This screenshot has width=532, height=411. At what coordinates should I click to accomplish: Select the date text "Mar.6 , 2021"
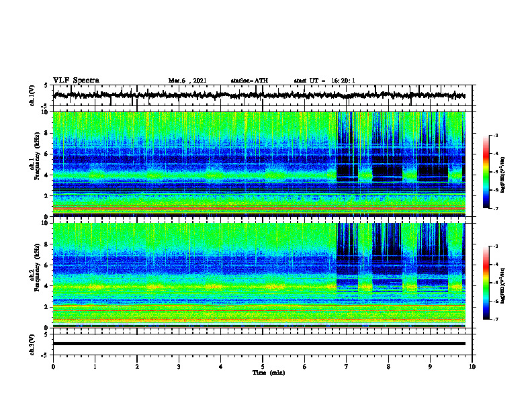(x=187, y=81)
